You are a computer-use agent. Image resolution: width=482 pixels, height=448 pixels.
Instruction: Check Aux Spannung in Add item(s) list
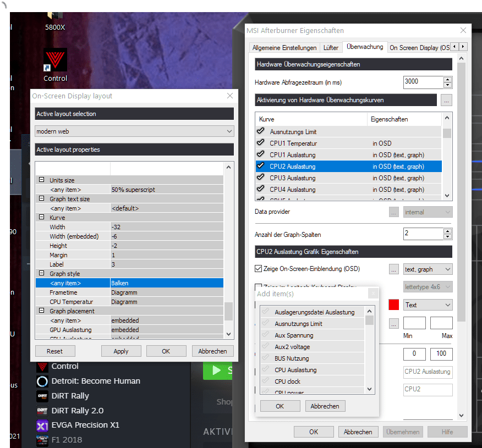(266, 335)
